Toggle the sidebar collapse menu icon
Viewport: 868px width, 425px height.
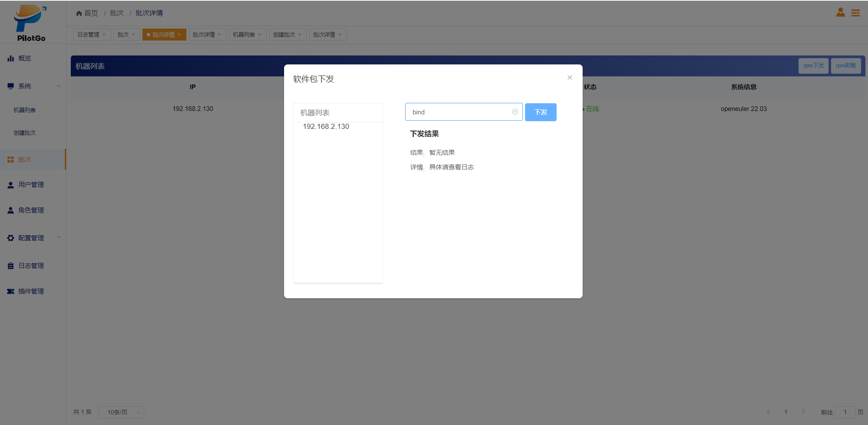(x=855, y=13)
